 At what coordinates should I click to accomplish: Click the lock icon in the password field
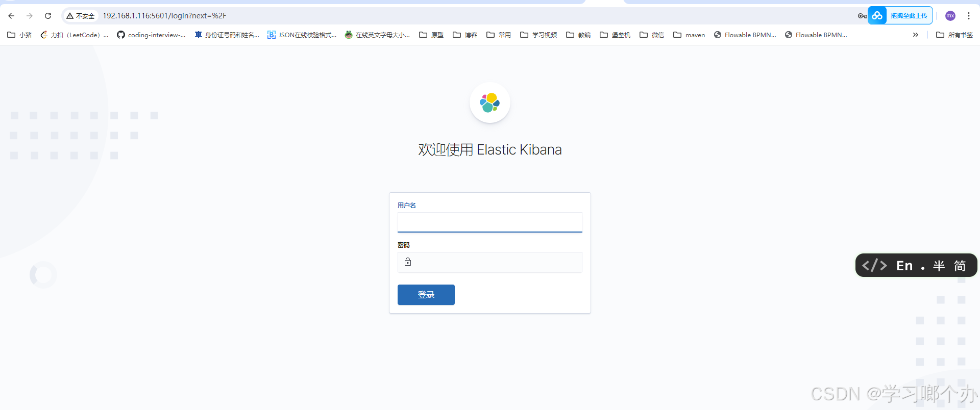pos(408,262)
